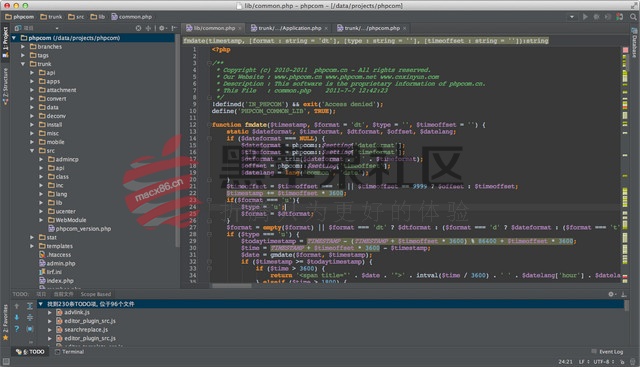
Task: Collapse the src folder
Action: click(32, 151)
